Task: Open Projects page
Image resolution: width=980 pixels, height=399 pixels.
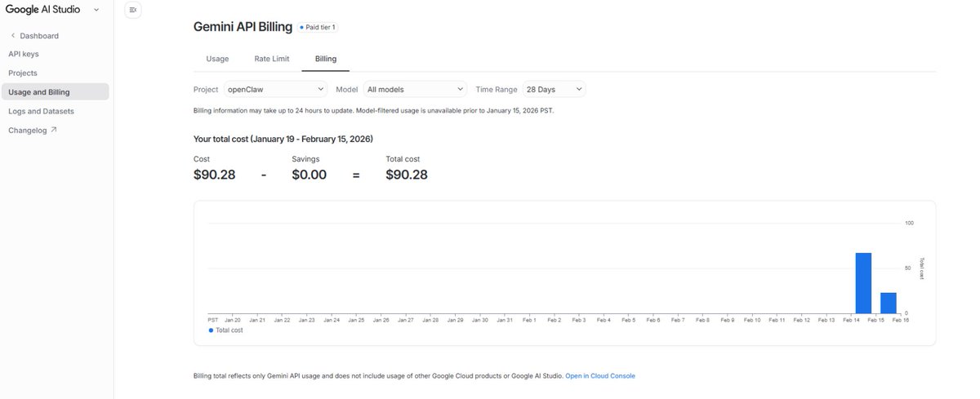Action: click(23, 73)
